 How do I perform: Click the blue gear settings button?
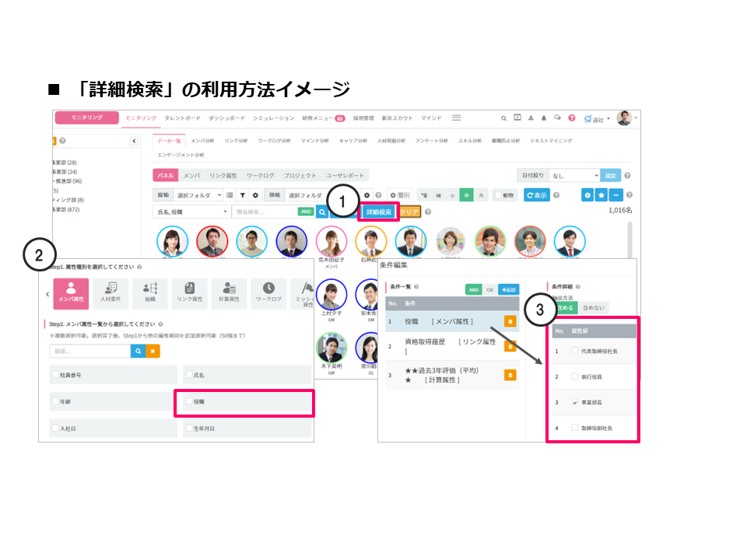pos(587,195)
